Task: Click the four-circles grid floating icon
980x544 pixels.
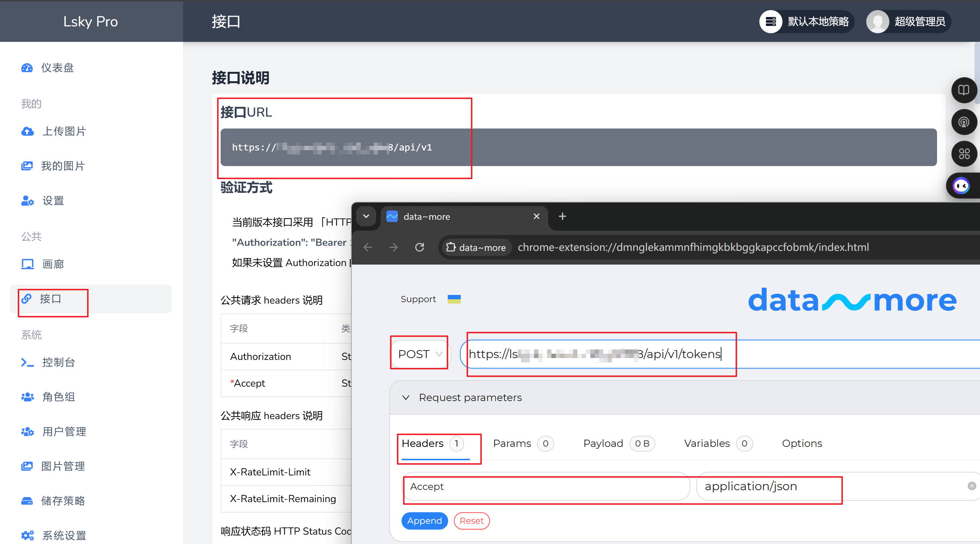Action: (963, 154)
